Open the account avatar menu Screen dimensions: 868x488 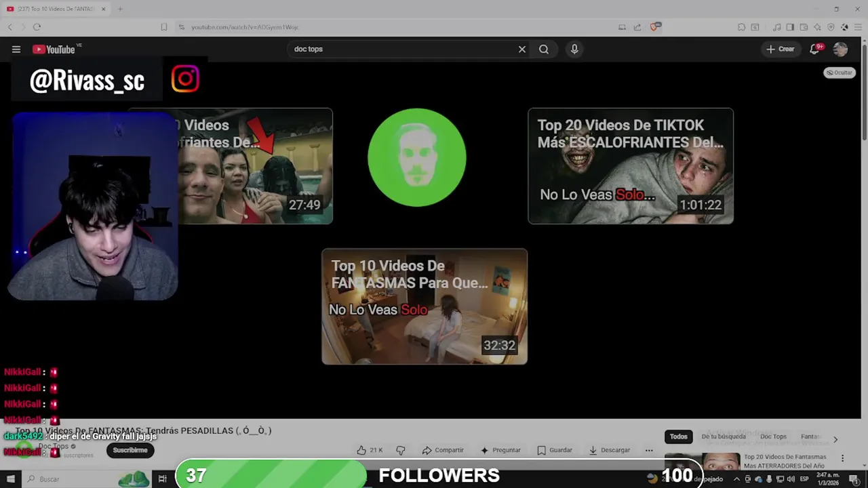(840, 49)
